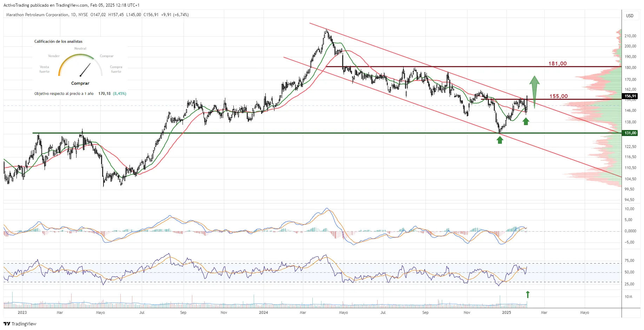Click the analyst rating gauge needle

(x=85, y=70)
